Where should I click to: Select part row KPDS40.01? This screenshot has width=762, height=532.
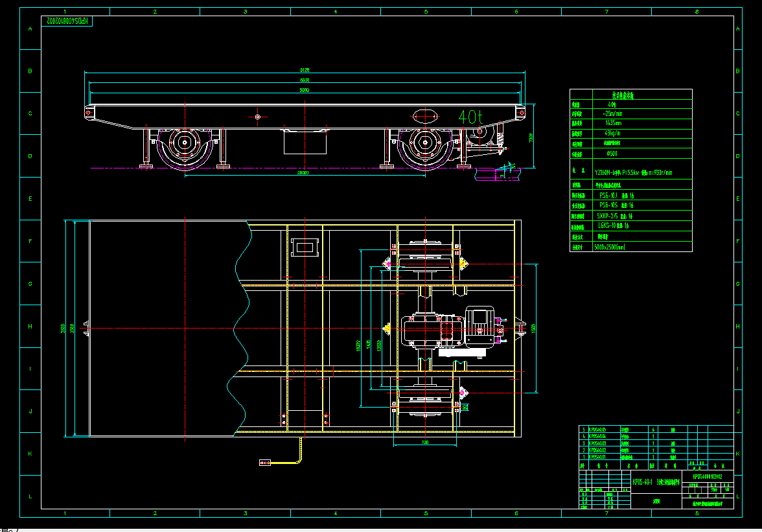point(597,457)
